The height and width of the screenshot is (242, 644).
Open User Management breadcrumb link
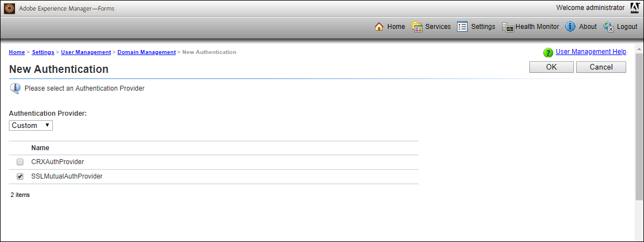86,52
